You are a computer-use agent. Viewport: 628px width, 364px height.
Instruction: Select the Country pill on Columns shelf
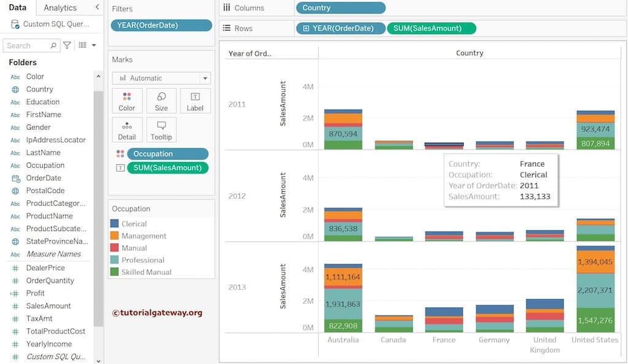point(341,7)
